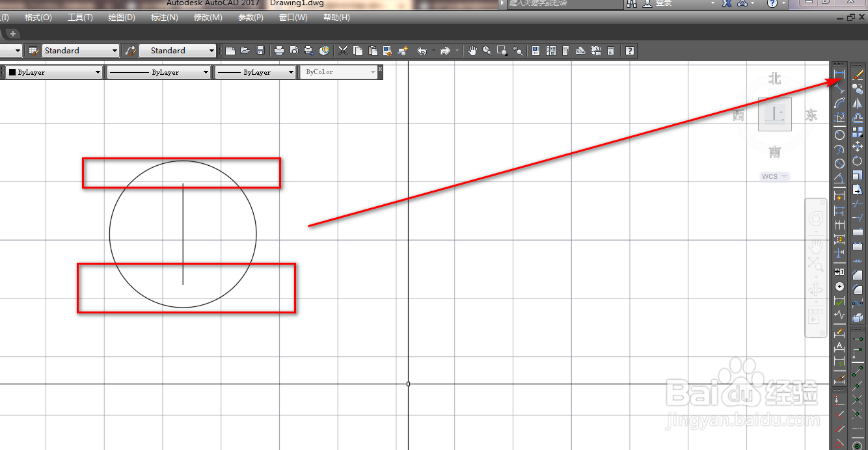Viewport: 868px width, 450px height.
Task: Select the Angular dimension tool
Action: click(x=839, y=178)
